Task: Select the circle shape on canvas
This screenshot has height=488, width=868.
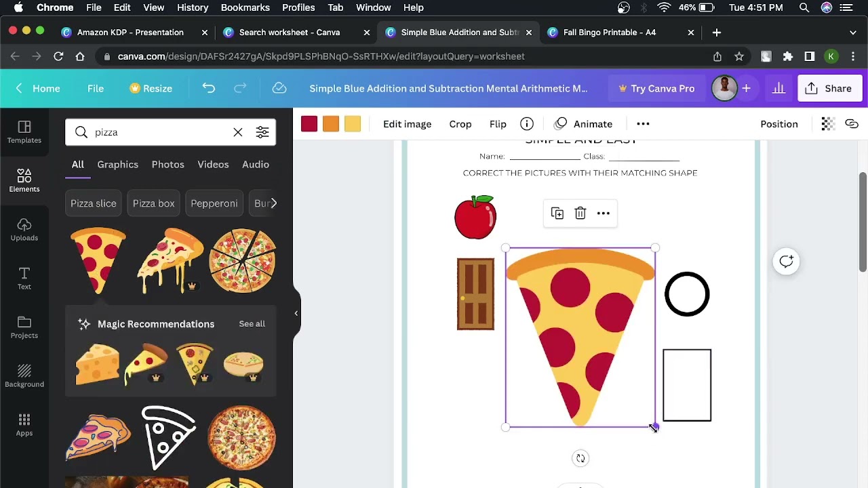Action: [687, 294]
